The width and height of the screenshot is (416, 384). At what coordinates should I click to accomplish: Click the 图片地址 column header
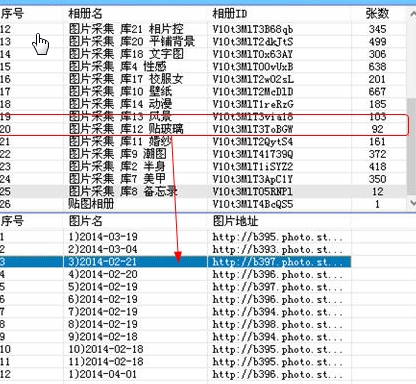click(235, 221)
